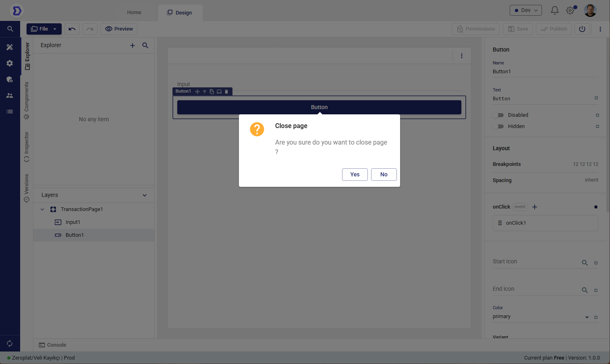610x364 pixels.
Task: Switch to the Home tab
Action: point(134,12)
